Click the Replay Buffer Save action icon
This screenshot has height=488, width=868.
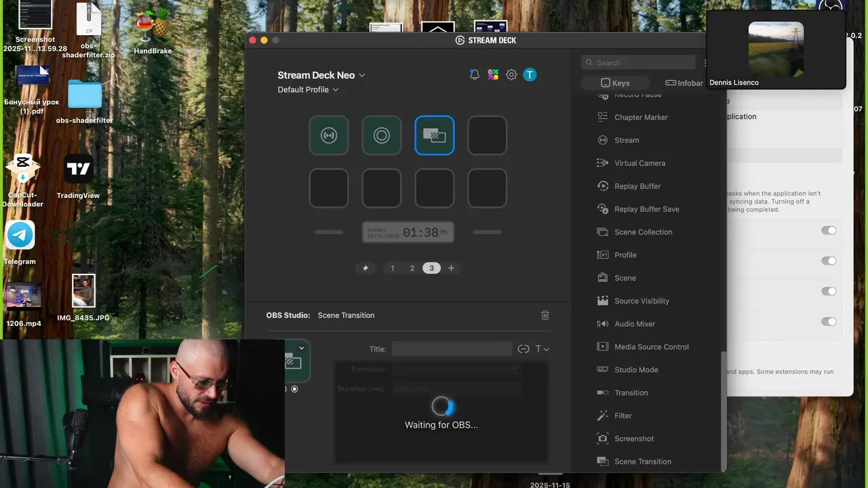[x=602, y=209]
